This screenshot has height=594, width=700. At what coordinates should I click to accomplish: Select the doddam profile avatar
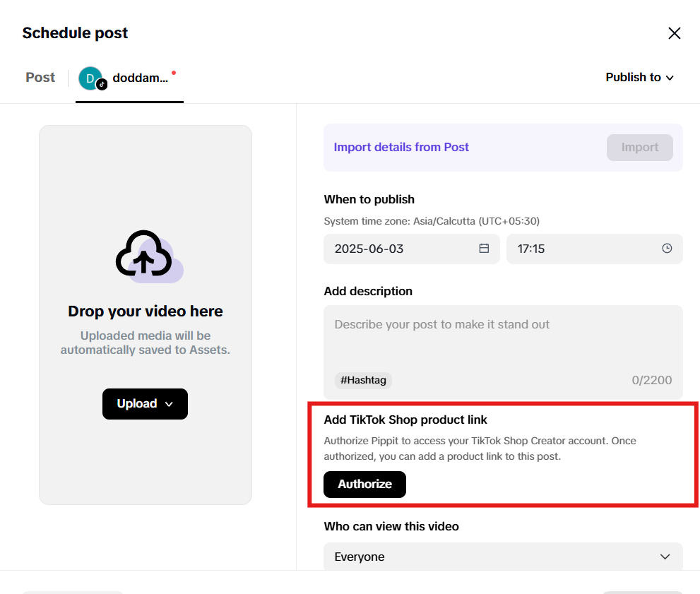click(90, 78)
